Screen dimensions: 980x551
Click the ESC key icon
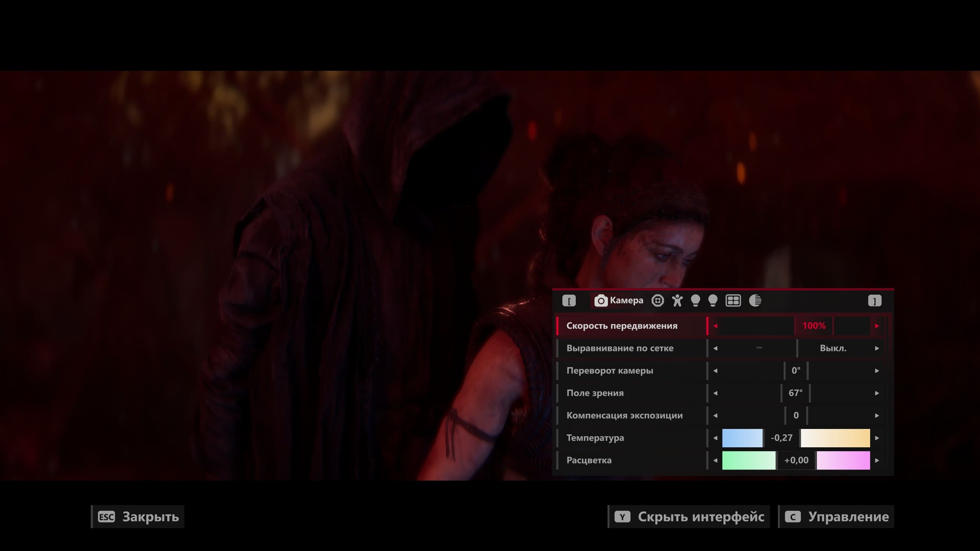(106, 517)
